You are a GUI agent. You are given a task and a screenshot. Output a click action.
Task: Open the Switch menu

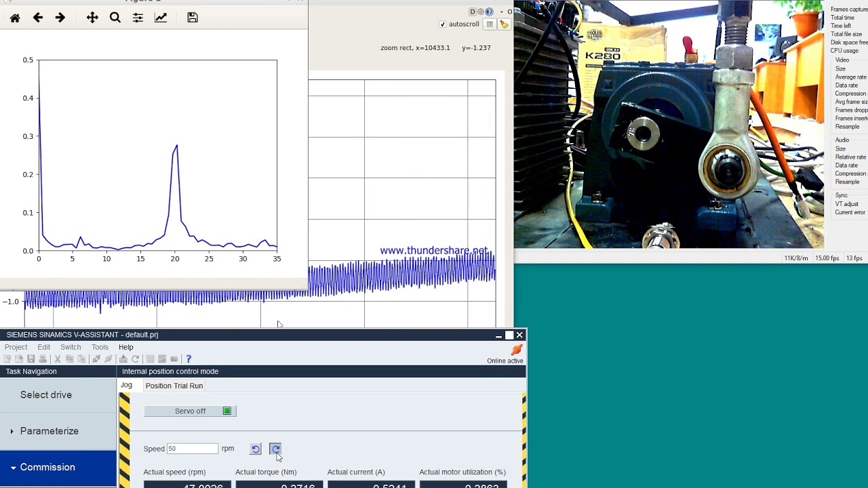tap(71, 347)
